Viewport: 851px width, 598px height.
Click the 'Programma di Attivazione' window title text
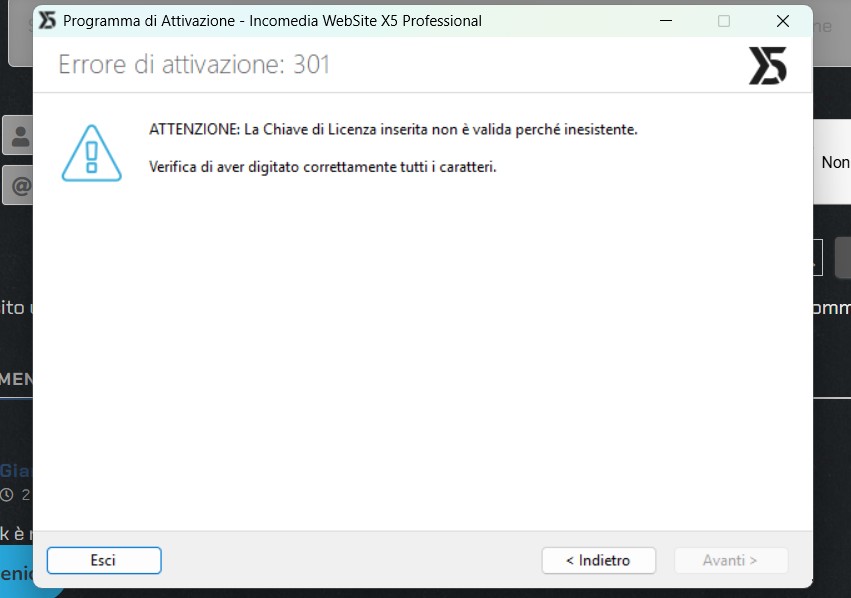[272, 21]
